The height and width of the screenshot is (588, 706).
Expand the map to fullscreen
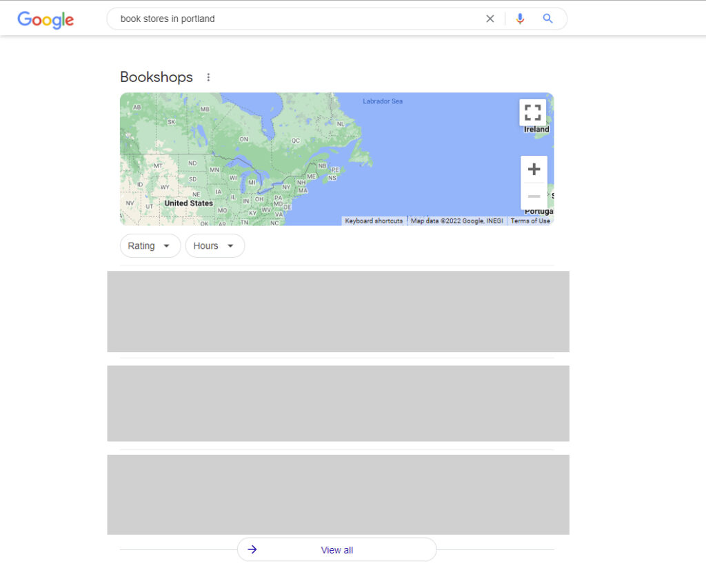click(532, 112)
